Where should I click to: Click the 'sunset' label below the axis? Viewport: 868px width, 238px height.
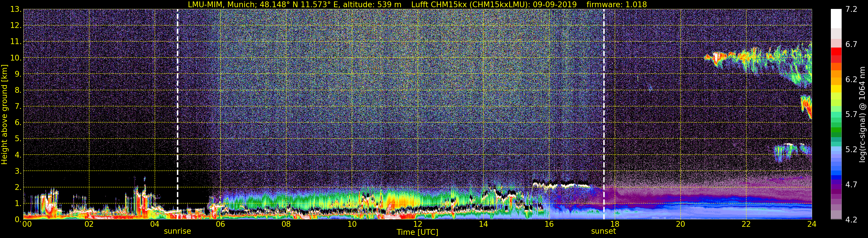(604, 231)
